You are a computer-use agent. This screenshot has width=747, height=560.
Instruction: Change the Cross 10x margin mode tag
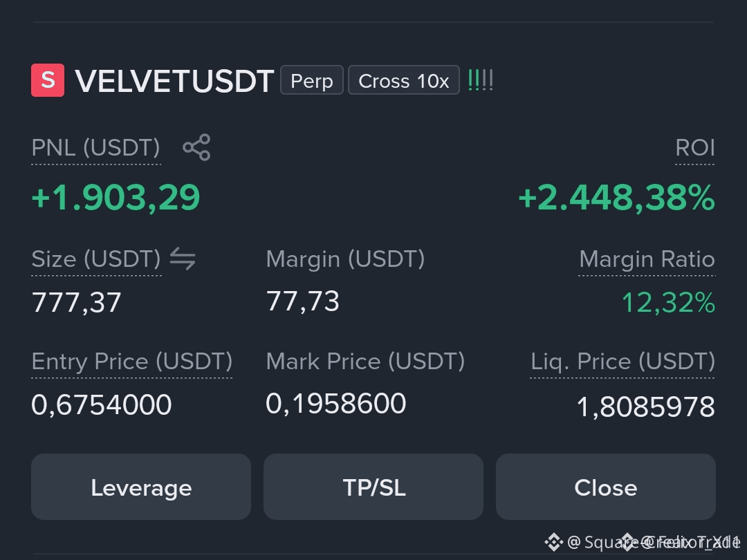pos(404,80)
